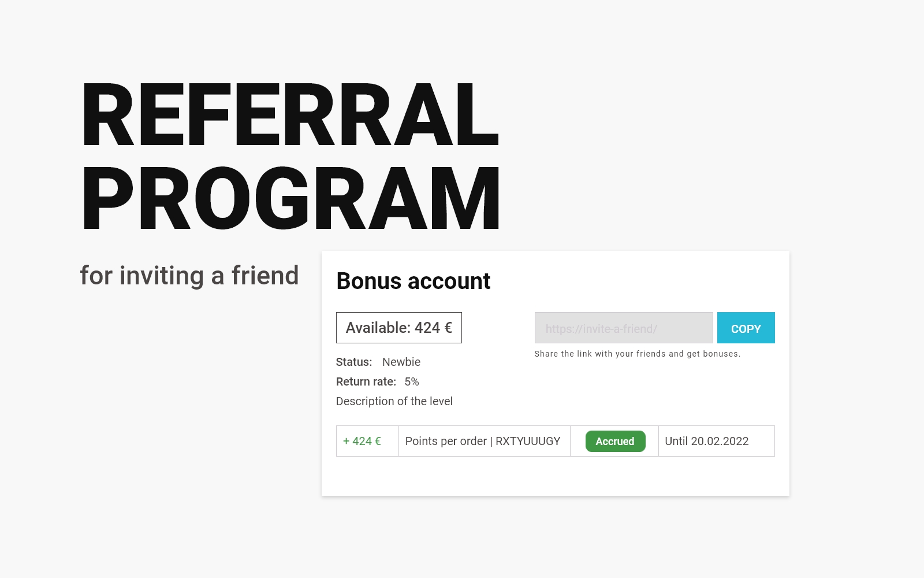This screenshot has width=924, height=578.
Task: Select the Newbie status value
Action: pos(401,362)
